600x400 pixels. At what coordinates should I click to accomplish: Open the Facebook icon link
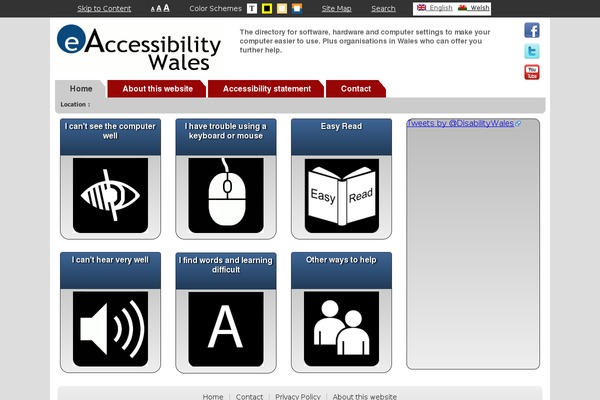tap(532, 30)
